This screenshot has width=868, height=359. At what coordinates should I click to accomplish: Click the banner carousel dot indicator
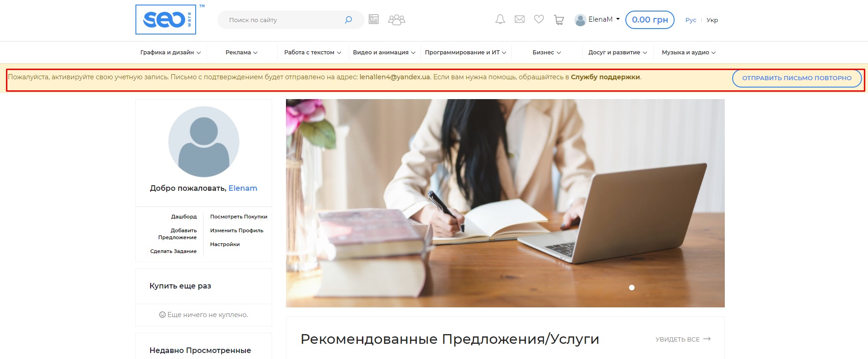632,288
